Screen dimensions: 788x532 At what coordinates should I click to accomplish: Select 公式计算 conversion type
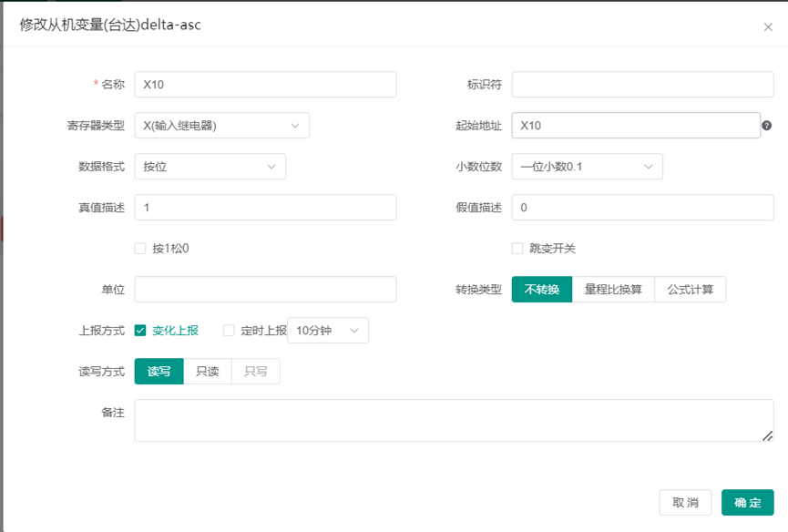[x=690, y=290]
